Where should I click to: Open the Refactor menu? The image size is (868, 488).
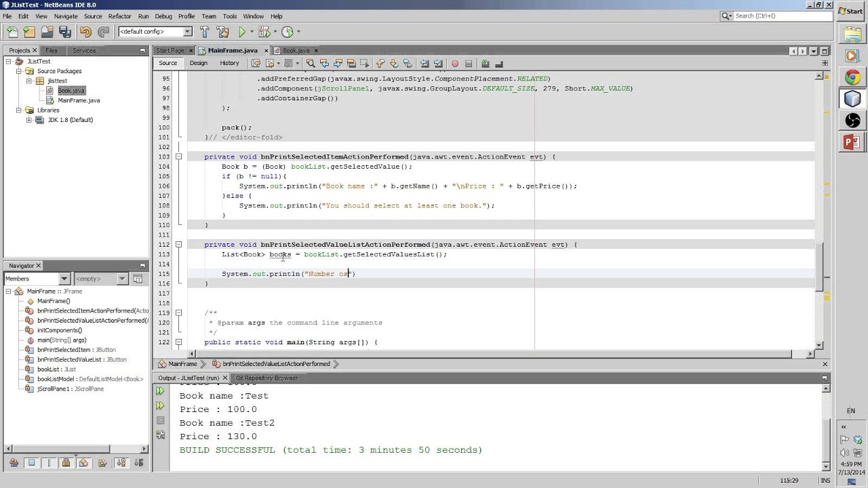[x=120, y=16]
